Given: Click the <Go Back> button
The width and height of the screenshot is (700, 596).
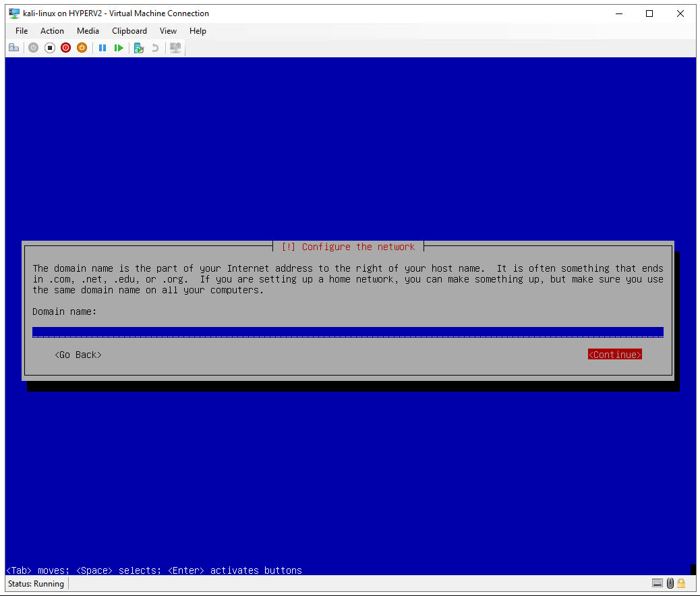Looking at the screenshot, I should click(x=78, y=355).
